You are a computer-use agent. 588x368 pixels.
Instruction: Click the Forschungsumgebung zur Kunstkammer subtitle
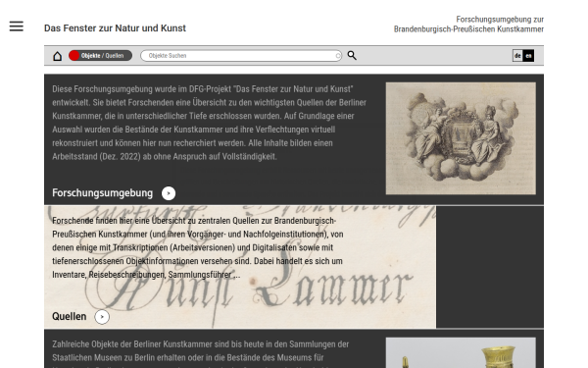coord(468,24)
